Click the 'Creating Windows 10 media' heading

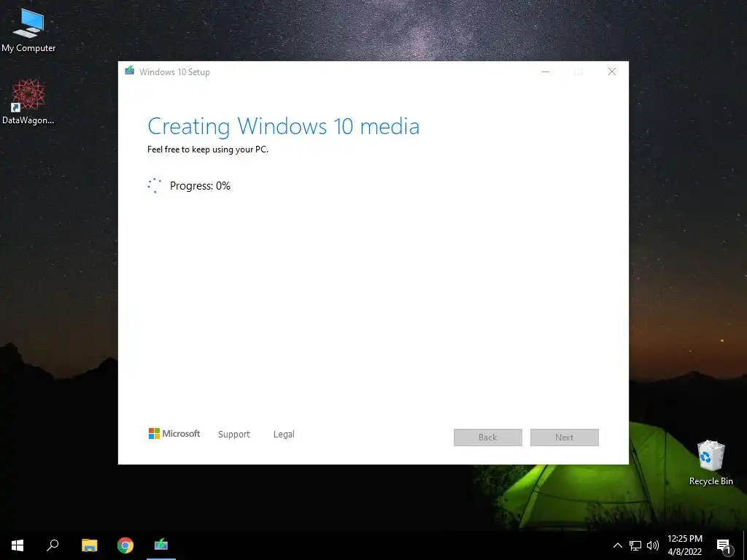(284, 126)
